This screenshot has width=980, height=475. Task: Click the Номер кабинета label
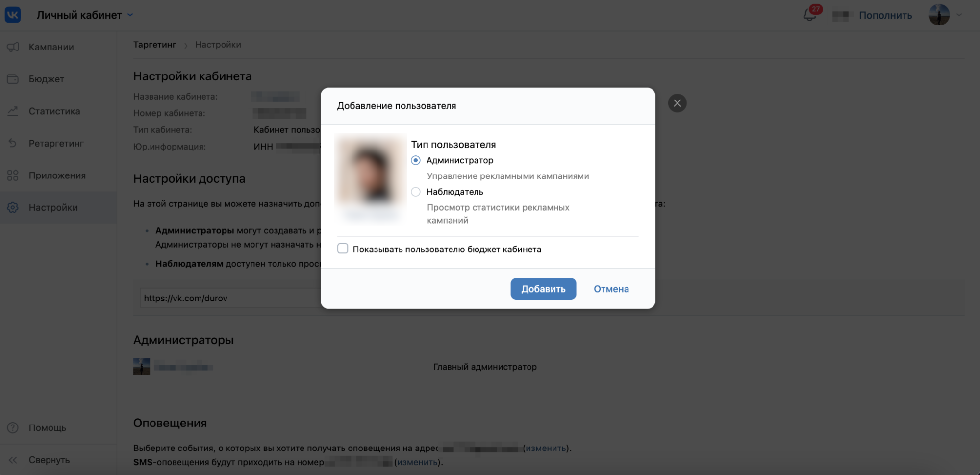169,113
